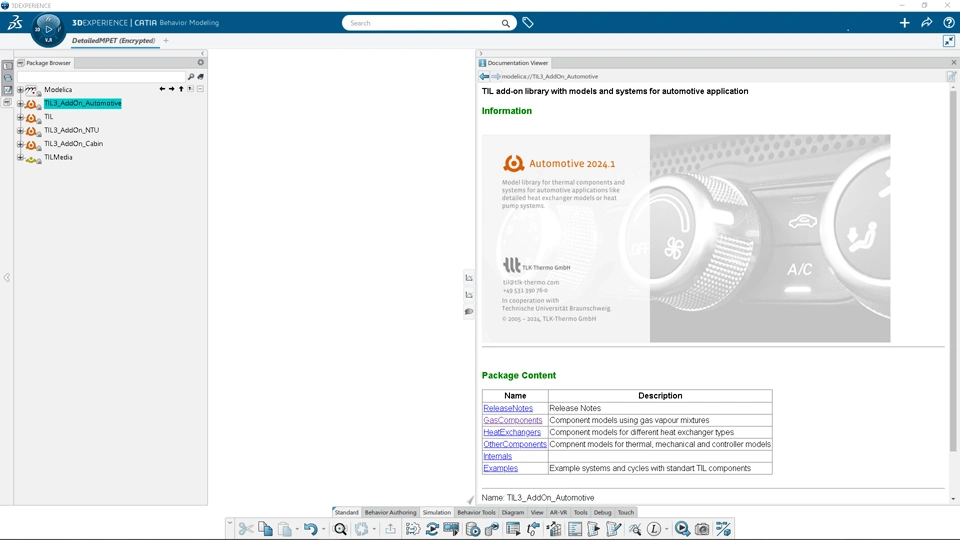Viewport: 960px width, 540px height.
Task: Click the compass play button at top left
Action: pyautogui.click(x=48, y=29)
